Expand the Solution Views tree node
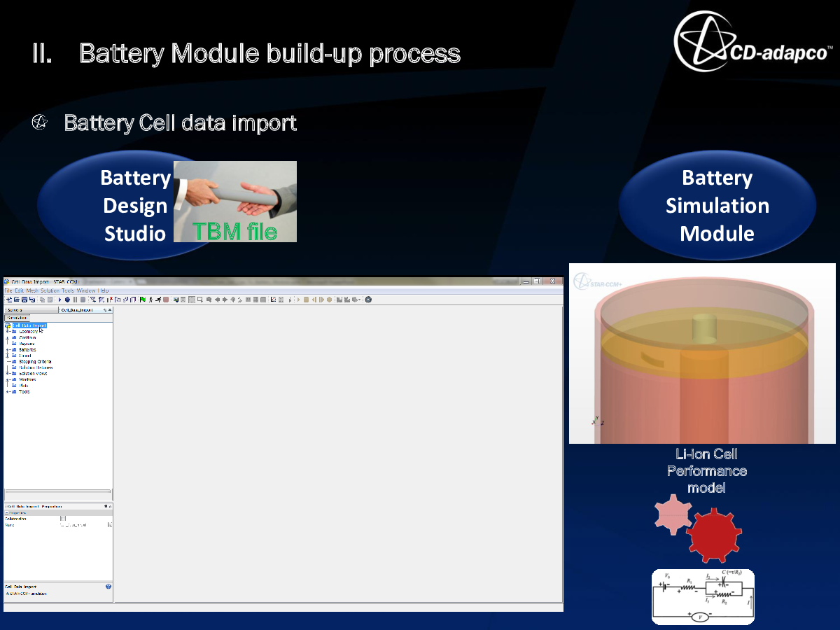840x630 pixels. [7, 373]
